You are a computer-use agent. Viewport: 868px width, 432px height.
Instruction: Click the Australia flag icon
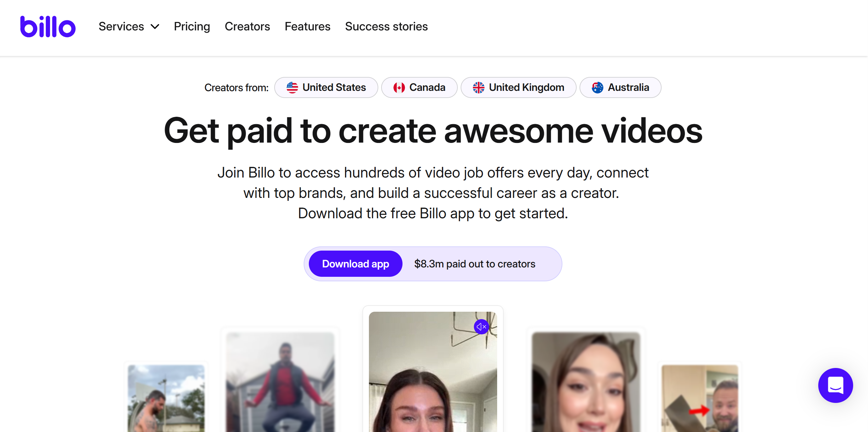[597, 87]
